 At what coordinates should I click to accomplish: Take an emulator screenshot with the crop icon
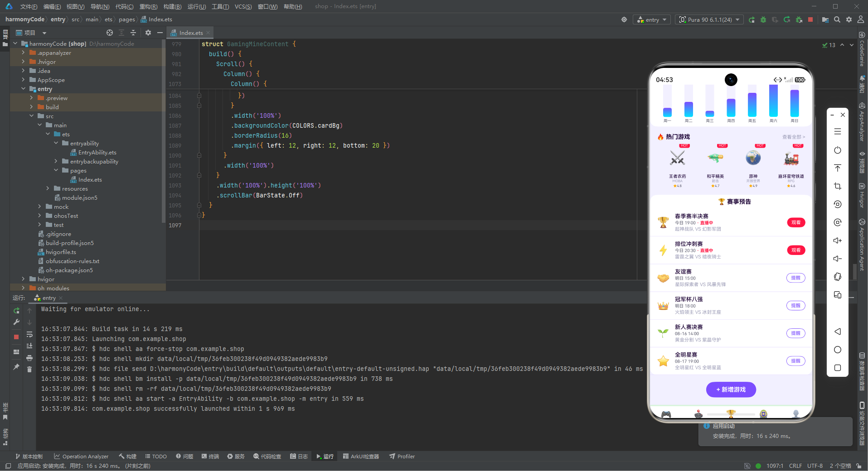838,186
